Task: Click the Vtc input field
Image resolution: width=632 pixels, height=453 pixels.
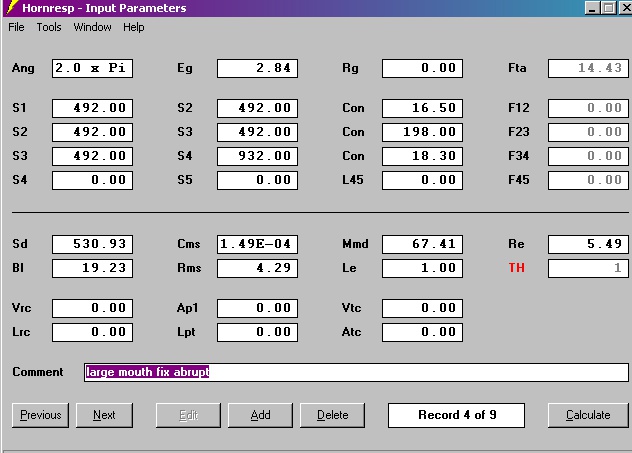Action: pos(422,308)
